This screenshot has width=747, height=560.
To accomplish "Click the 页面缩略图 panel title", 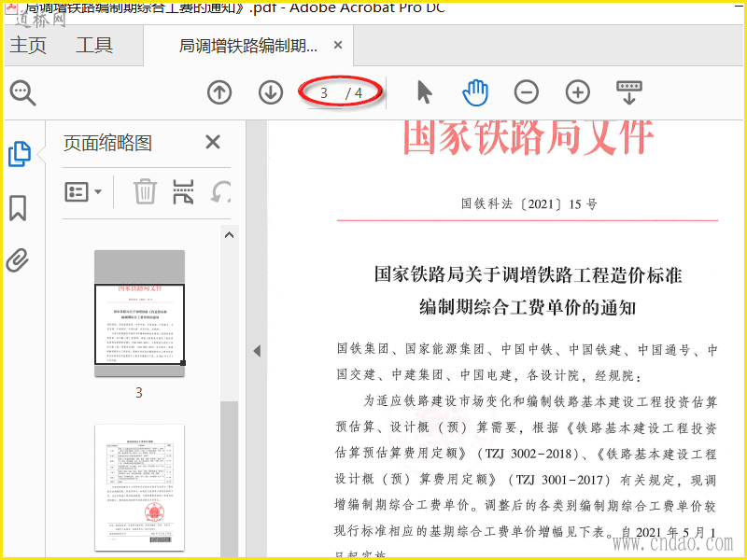I will (x=107, y=143).
